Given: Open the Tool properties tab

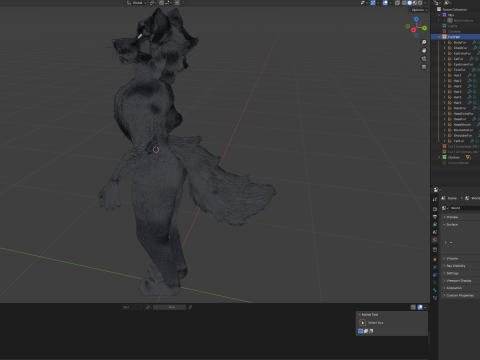Looking at the screenshot, I should [x=435, y=199].
